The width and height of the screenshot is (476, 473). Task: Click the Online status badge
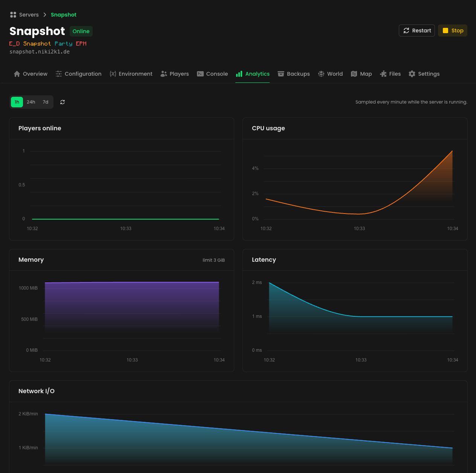click(81, 31)
